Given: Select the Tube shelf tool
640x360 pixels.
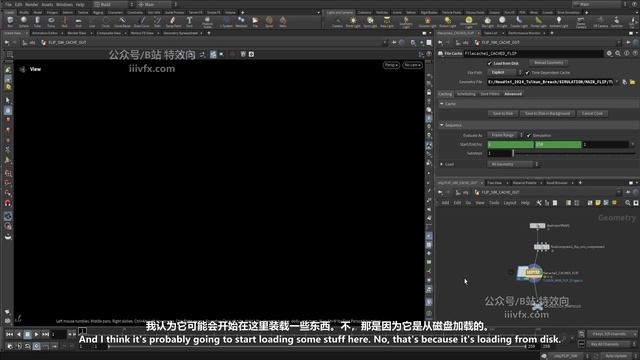Looking at the screenshot, I should pos(38,22).
